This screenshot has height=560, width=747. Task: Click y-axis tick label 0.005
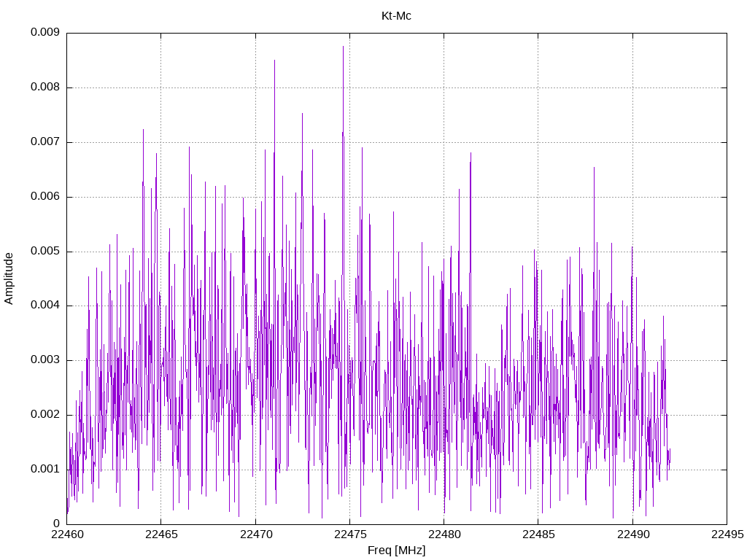[45, 252]
